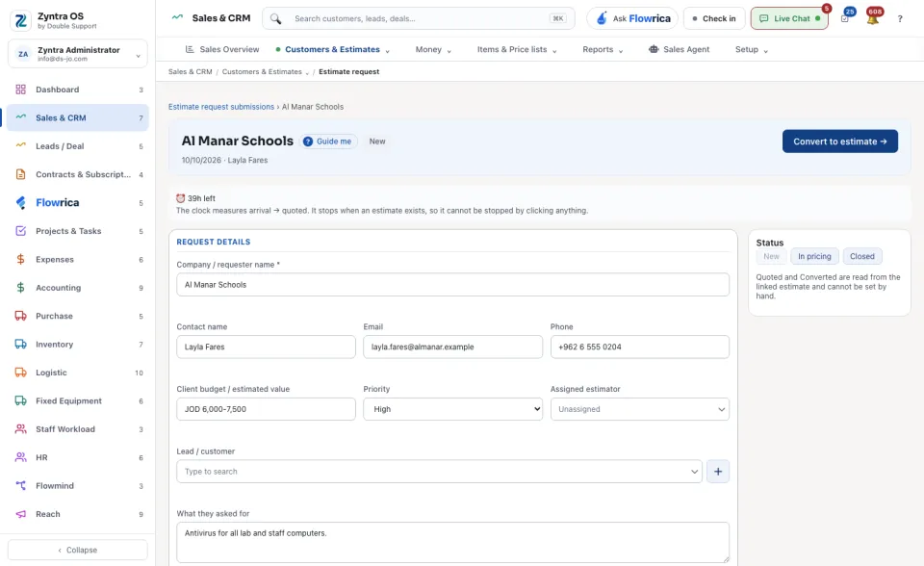Click the Guide me button
924x566 pixels.
click(x=328, y=141)
